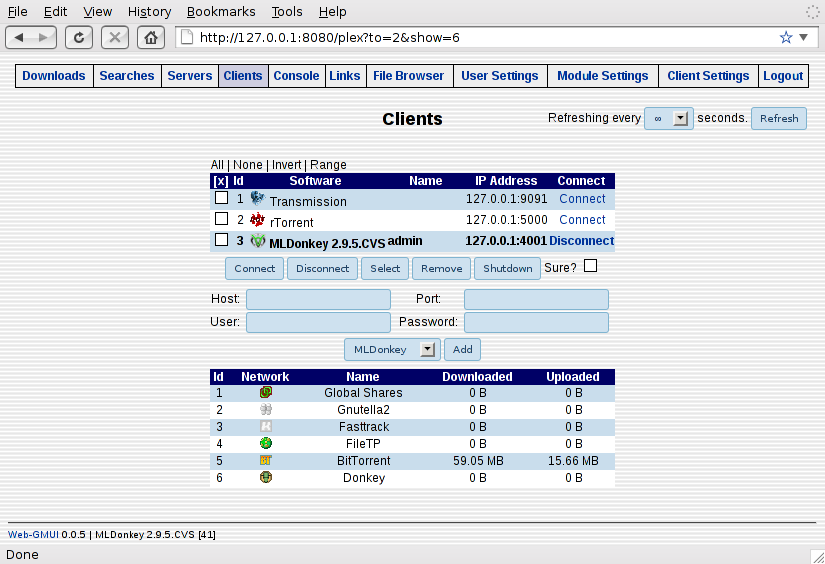This screenshot has width=825, height=564.
Task: Click the Add button
Action: 462,349
